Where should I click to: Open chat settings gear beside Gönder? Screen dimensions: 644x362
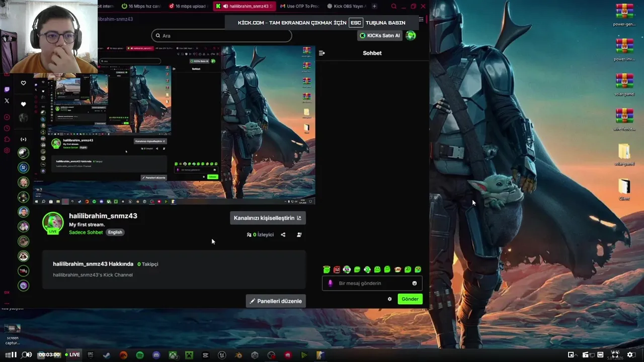pos(389,299)
